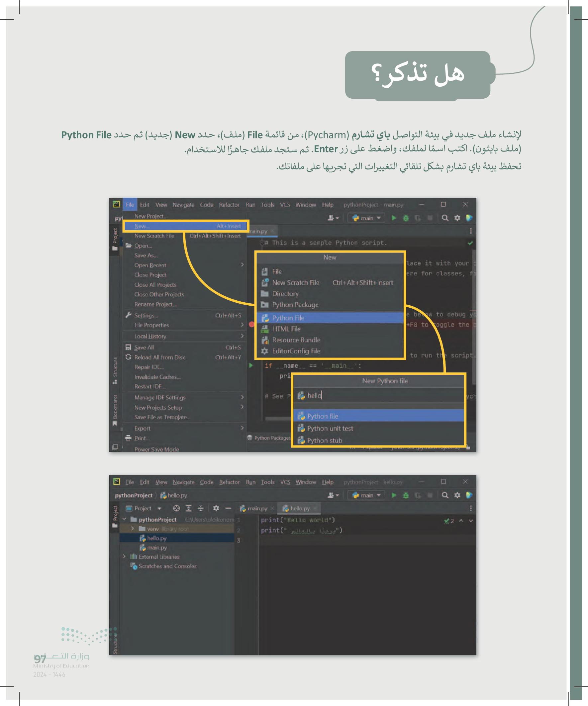This screenshot has height=706, width=588.
Task: Open Project panel gear options in lower window
Action: tap(216, 508)
